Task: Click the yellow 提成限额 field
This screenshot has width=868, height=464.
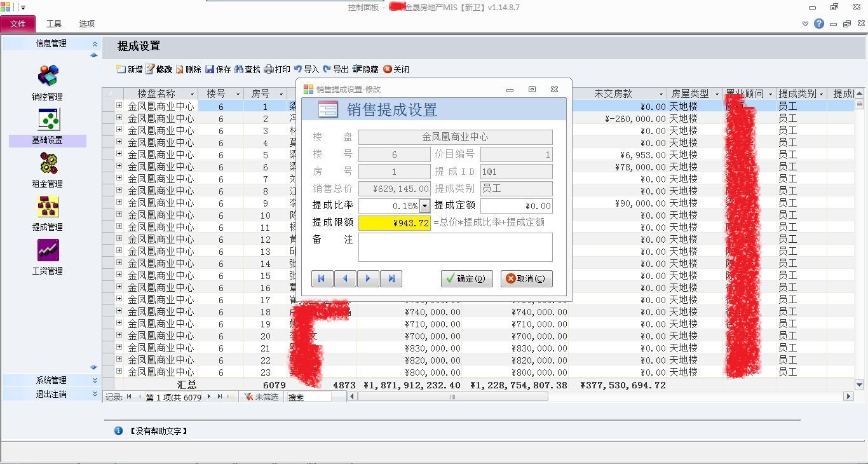Action: pos(395,223)
